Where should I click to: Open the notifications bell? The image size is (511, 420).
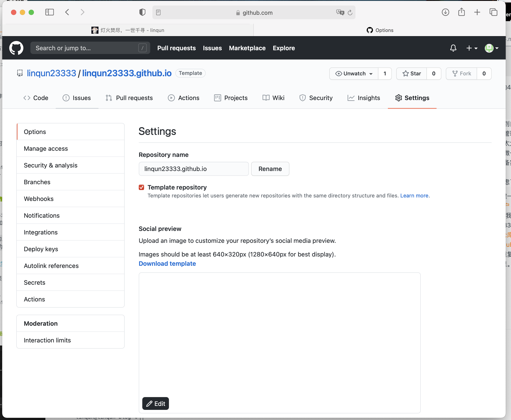click(453, 48)
